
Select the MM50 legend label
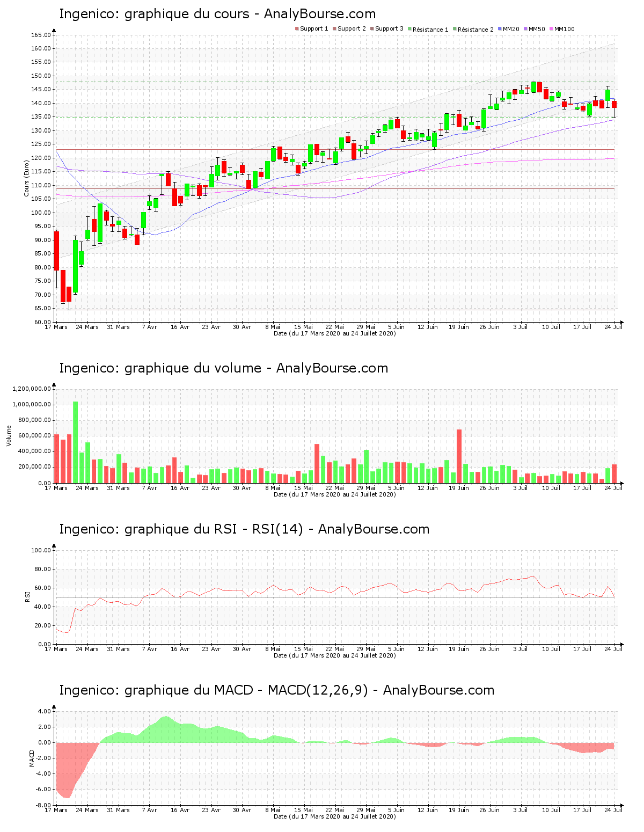pos(537,29)
